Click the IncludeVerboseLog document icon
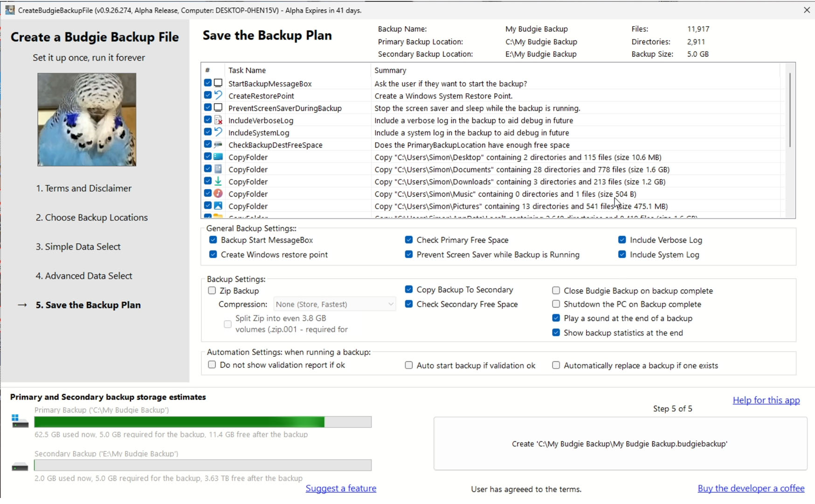The width and height of the screenshot is (815, 504). (x=218, y=120)
